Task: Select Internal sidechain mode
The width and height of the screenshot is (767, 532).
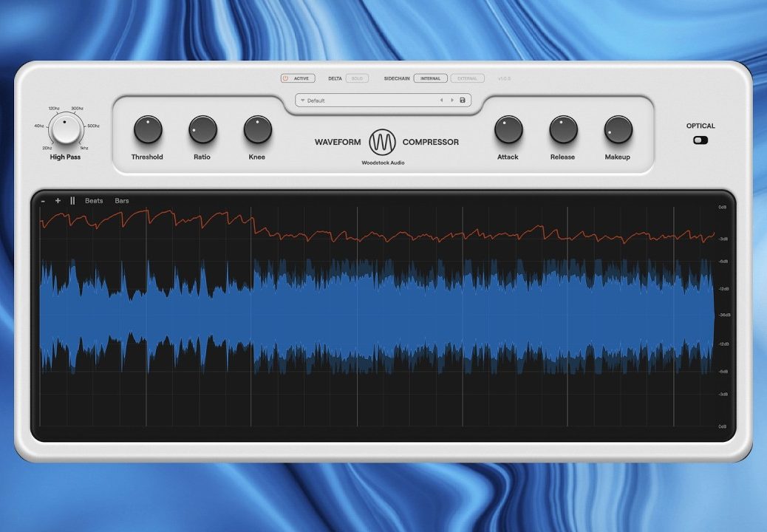Action: click(431, 78)
